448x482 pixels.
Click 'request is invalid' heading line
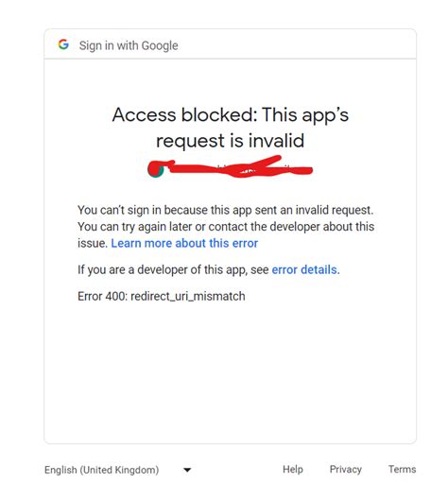pos(231,141)
